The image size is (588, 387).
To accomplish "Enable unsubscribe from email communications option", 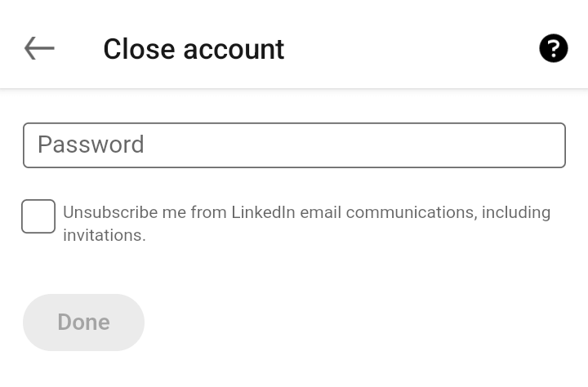I will click(x=38, y=216).
